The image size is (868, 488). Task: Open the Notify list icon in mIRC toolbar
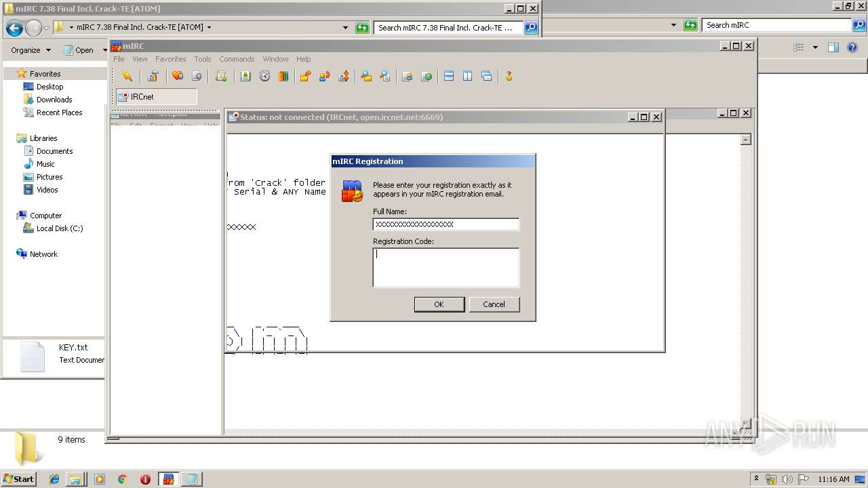pos(408,76)
